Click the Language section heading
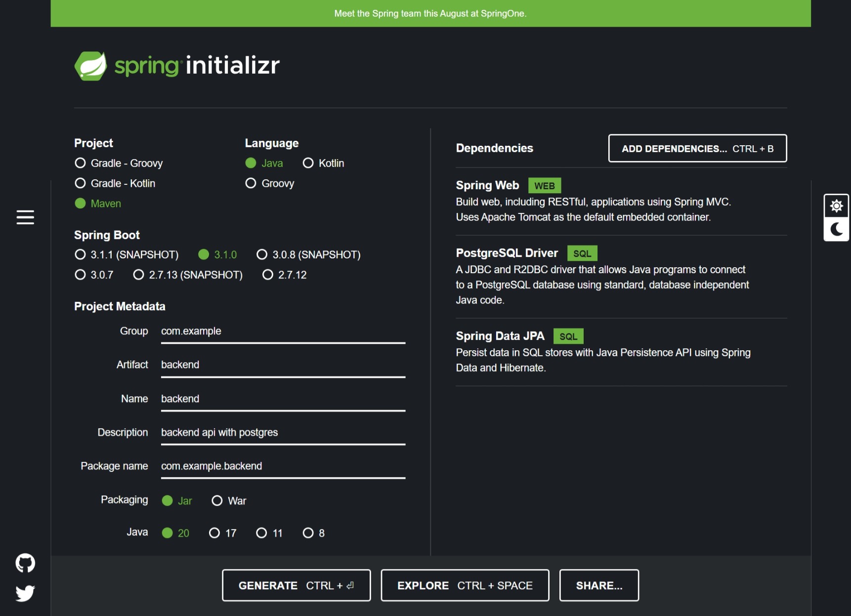 (272, 143)
